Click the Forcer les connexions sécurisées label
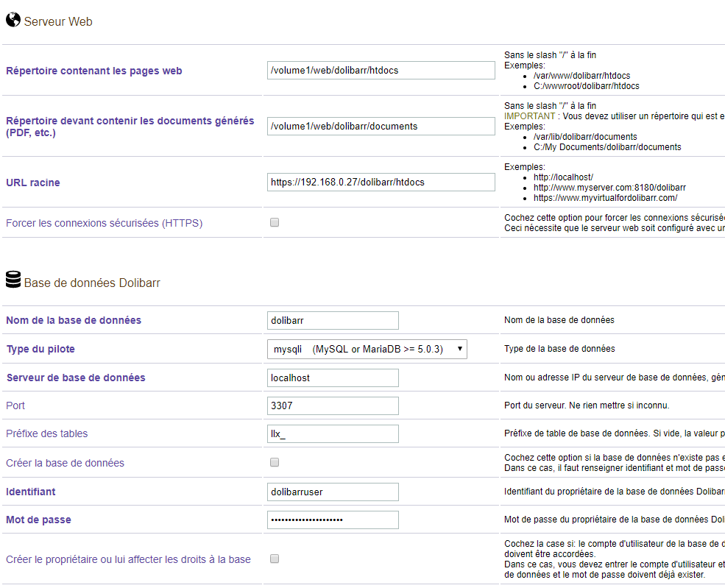The width and height of the screenshot is (725, 588). click(x=104, y=223)
